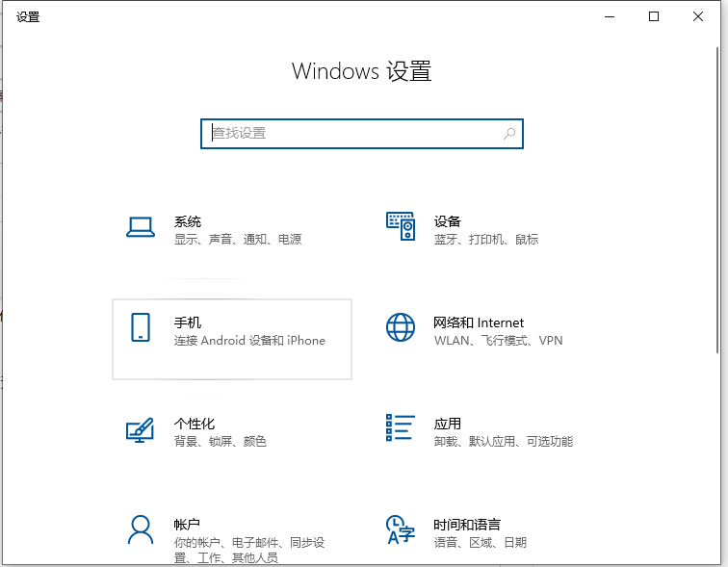Click the Apps list icon
The image size is (728, 567).
(400, 428)
